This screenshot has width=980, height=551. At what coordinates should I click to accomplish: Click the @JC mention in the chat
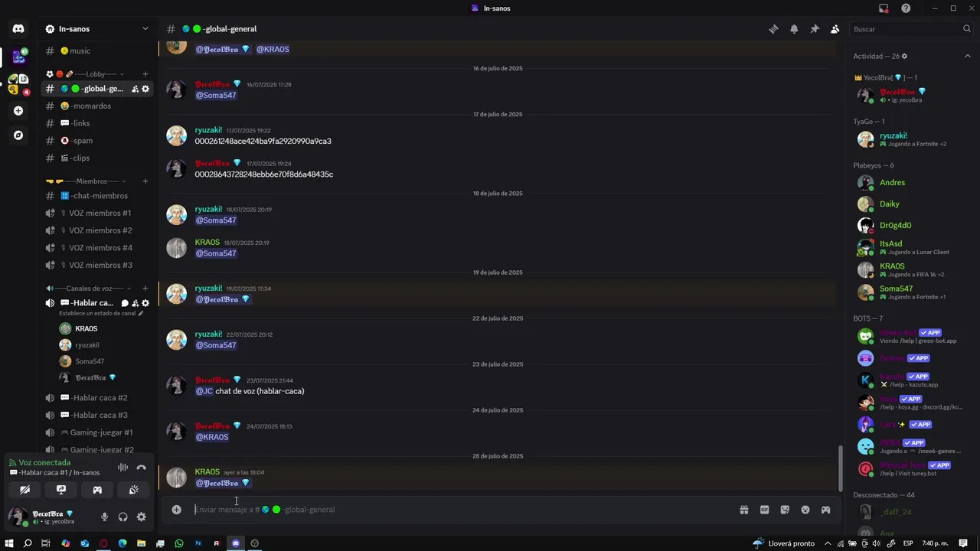[x=204, y=391]
